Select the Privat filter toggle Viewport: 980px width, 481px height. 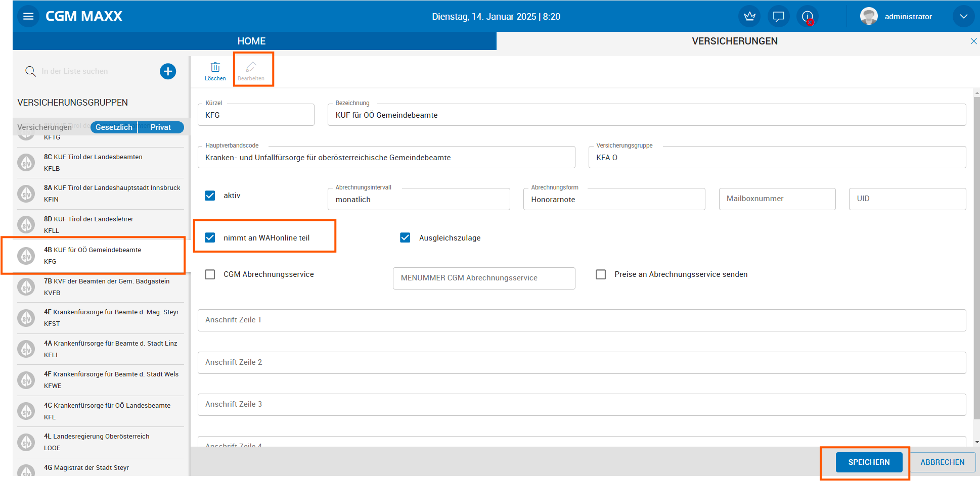tap(161, 127)
